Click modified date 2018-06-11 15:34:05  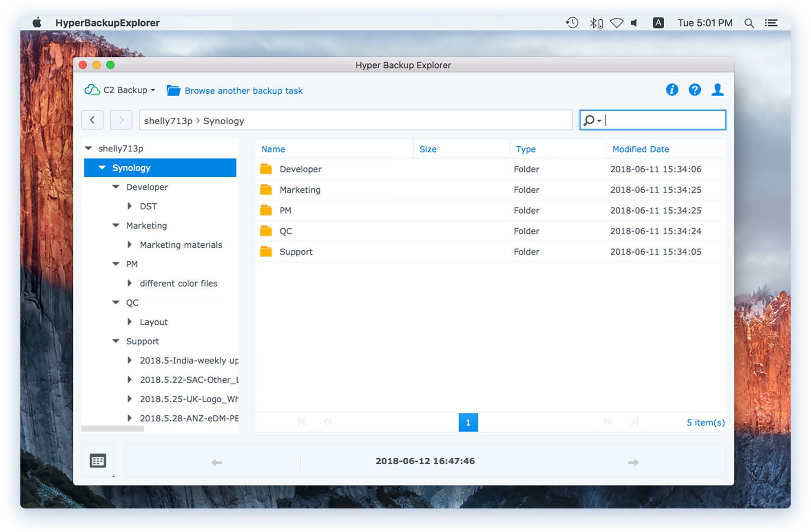[x=656, y=252]
